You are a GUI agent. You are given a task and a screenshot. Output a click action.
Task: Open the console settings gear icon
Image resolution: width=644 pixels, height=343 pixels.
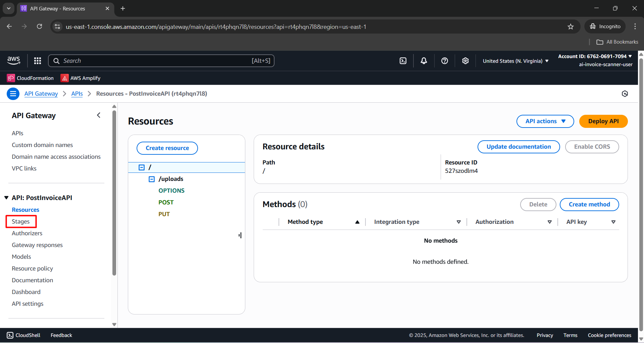[465, 61]
